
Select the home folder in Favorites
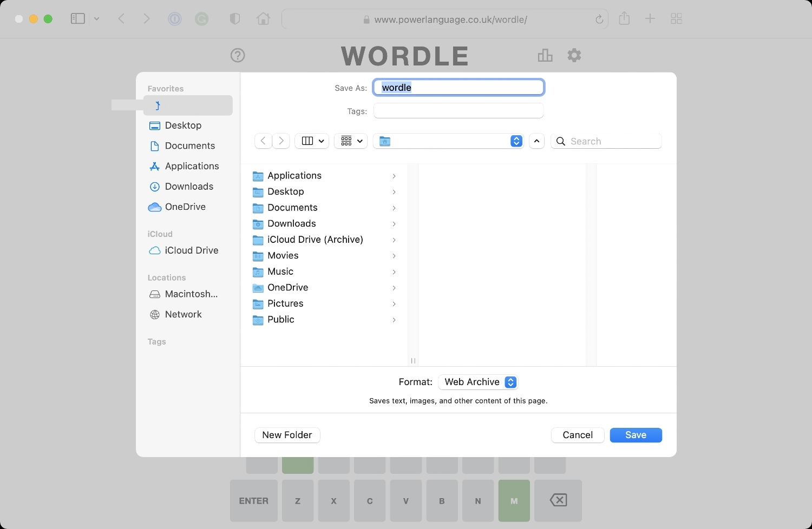188,105
